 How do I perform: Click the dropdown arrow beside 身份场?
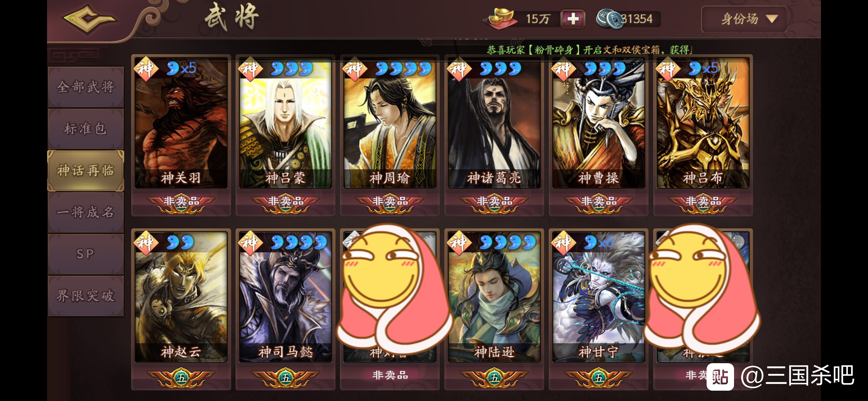(x=772, y=19)
